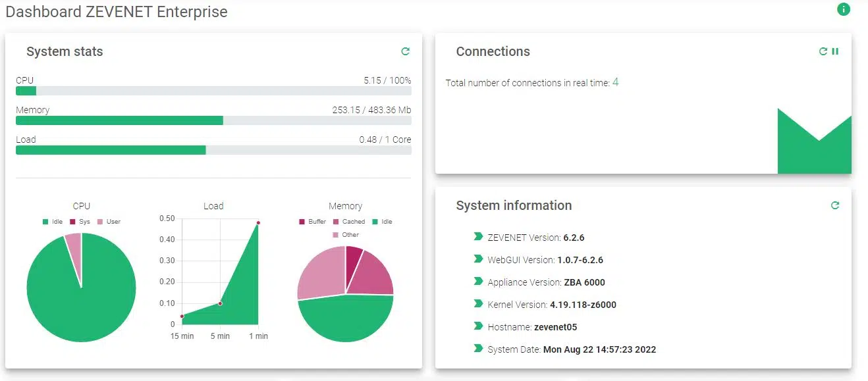
Task: Toggle User legend in CPU chart
Action: point(109,222)
